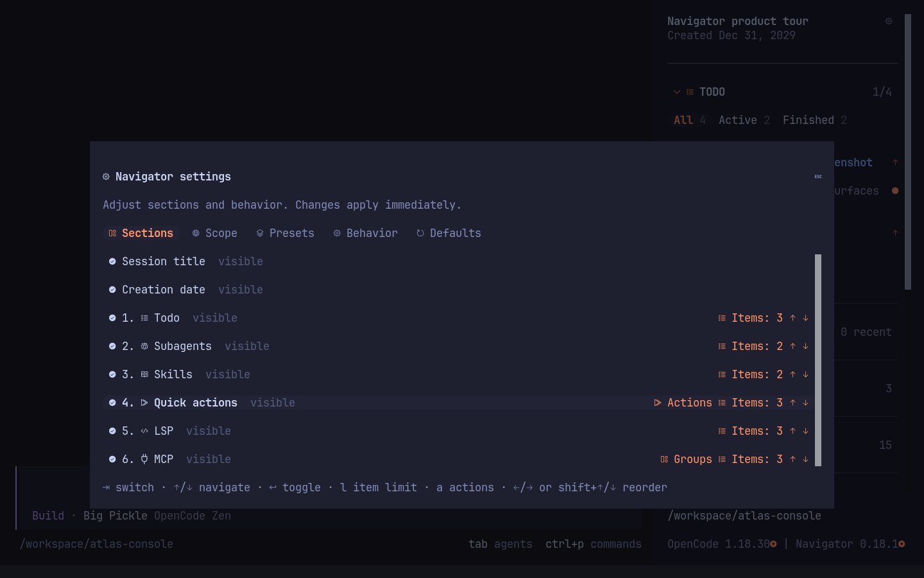Change Todo item limit 'Items: 3'
The image size is (924, 578).
[x=751, y=318]
